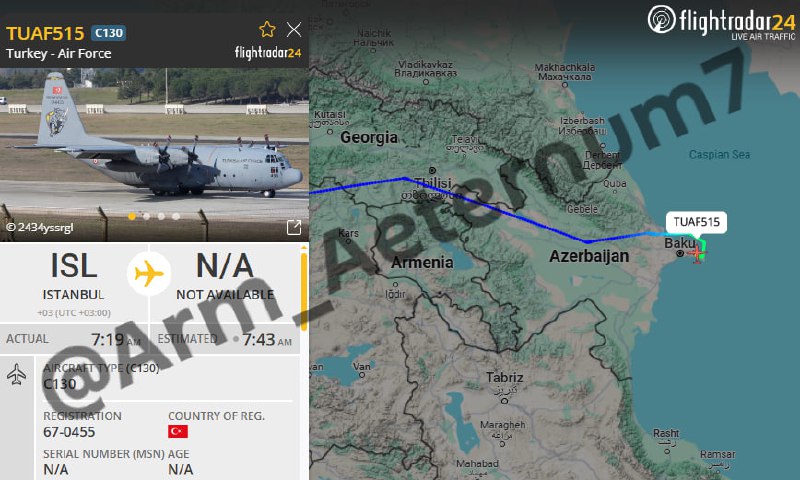Click the details panel scrollbar

(304, 288)
